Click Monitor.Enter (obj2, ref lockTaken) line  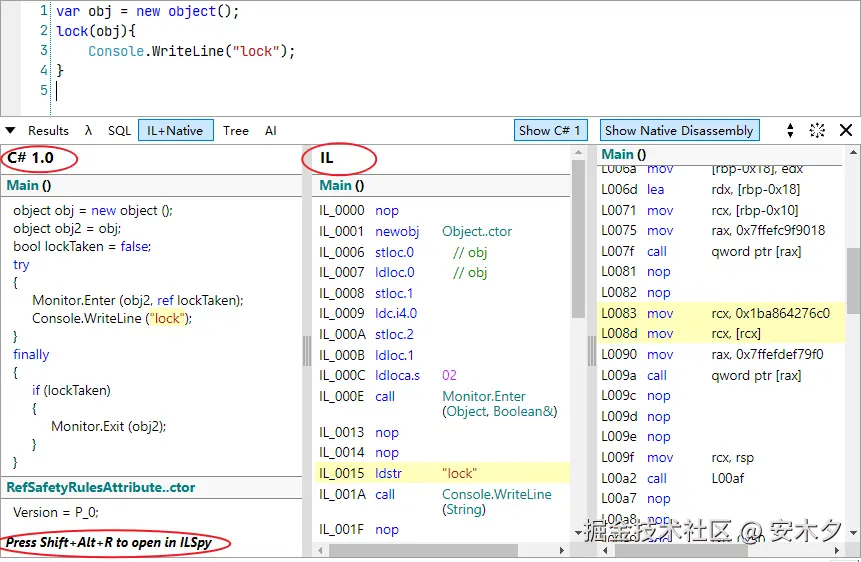pos(138,301)
